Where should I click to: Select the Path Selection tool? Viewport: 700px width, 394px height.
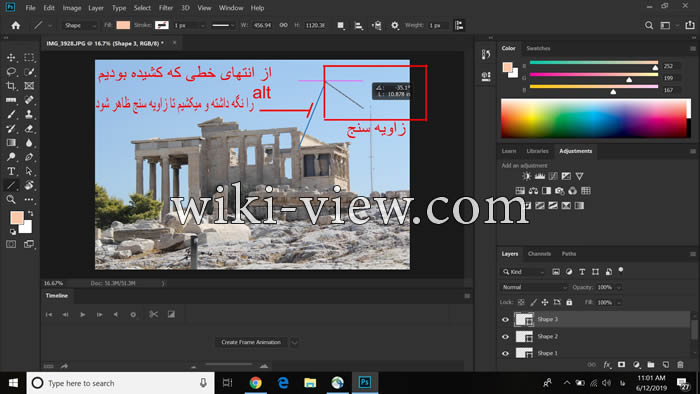[x=29, y=171]
